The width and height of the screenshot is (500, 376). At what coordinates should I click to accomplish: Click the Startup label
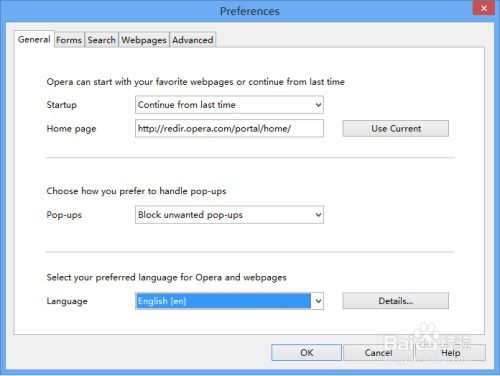(x=62, y=105)
